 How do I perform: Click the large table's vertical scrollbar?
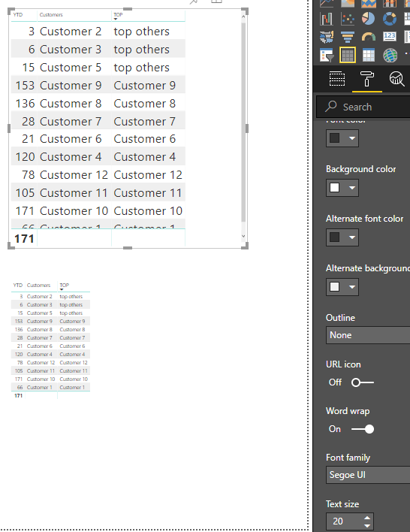pyautogui.click(x=243, y=122)
